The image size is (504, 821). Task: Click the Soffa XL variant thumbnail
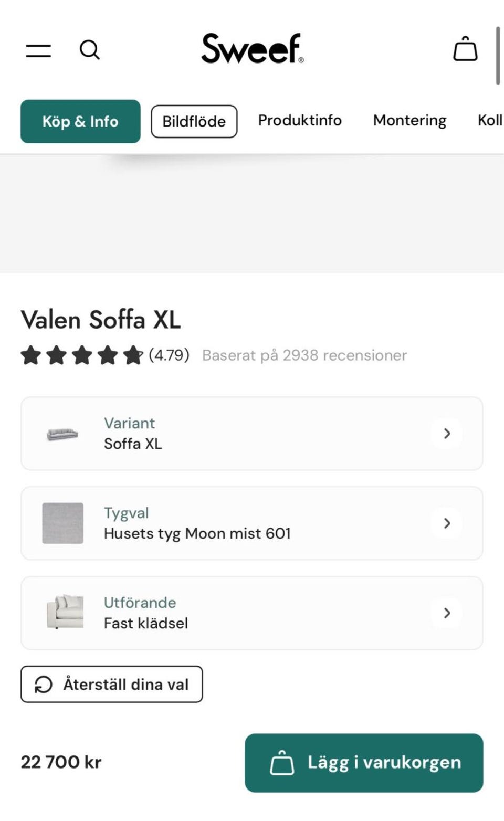coord(62,434)
